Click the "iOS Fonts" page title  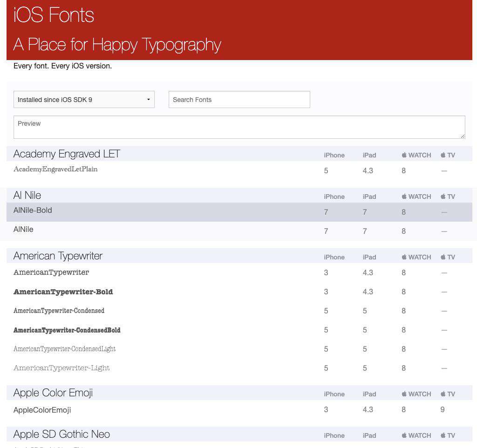[54, 15]
